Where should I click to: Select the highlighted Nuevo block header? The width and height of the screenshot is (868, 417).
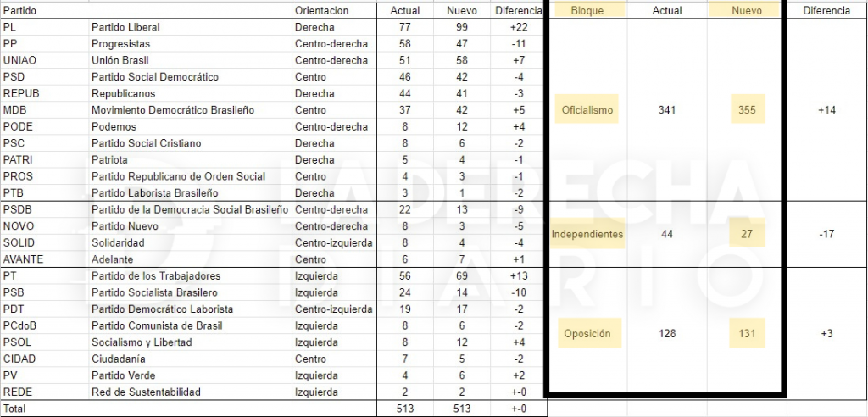click(x=746, y=11)
